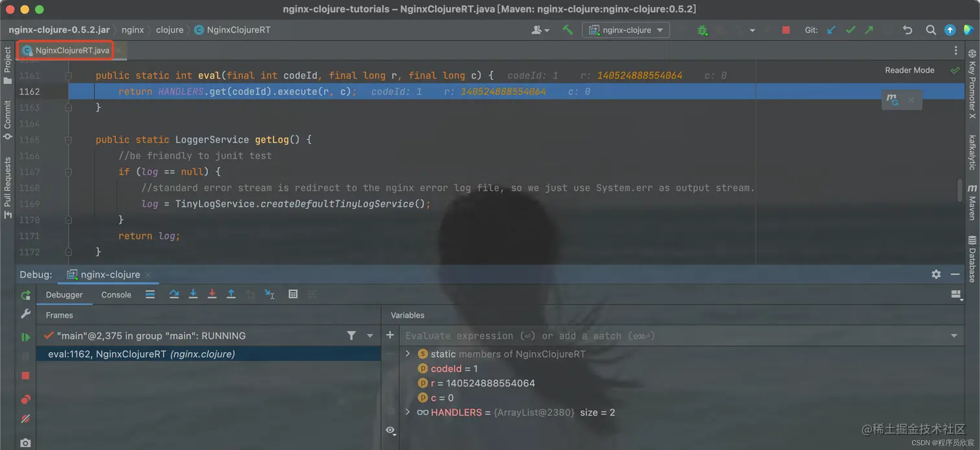Screen dimensions: 980x450
Task: Click the blue IDE update arrow icon
Action: coord(950,30)
